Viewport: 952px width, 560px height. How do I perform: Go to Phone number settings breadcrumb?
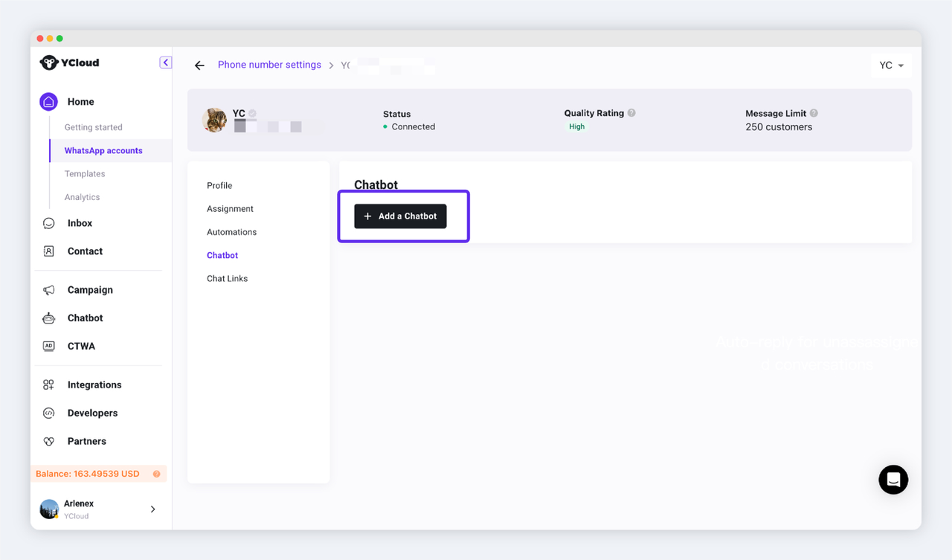(269, 65)
